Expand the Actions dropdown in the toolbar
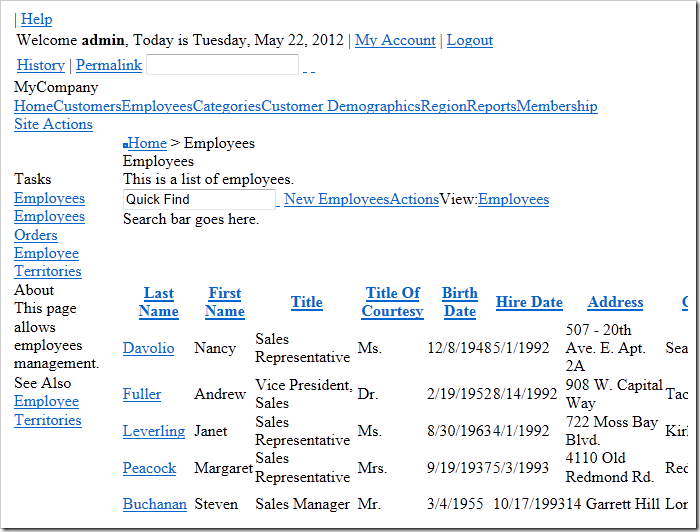The width and height of the screenshot is (700, 532). tap(414, 199)
